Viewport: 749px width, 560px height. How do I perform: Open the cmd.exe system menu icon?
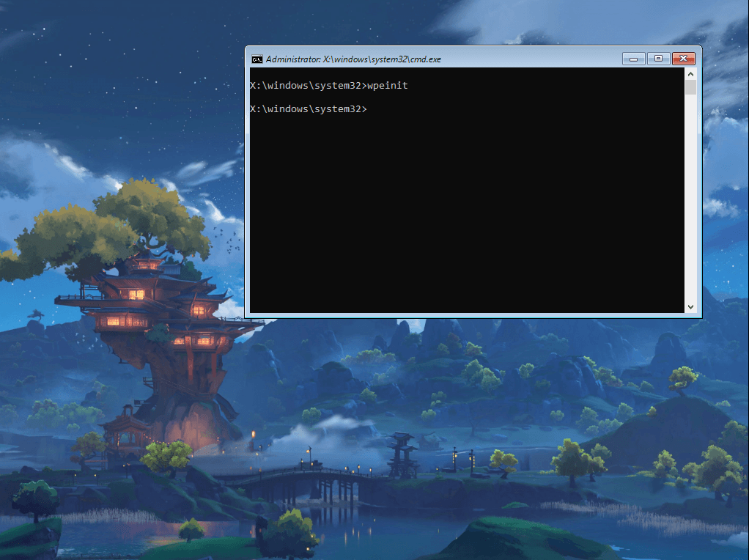(x=257, y=59)
